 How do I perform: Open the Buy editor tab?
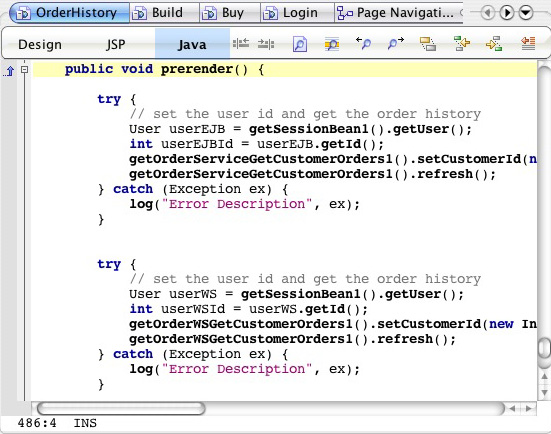click(x=230, y=13)
